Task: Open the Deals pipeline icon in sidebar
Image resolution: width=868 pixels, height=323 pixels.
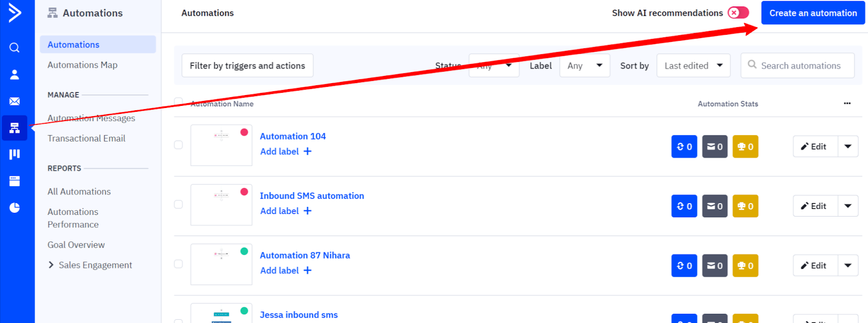Action: pos(15,154)
